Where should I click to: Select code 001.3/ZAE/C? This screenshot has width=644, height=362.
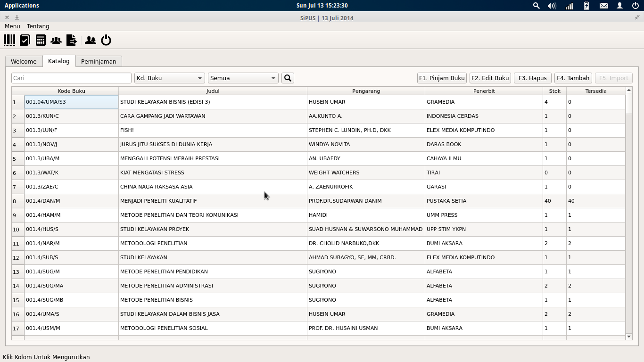(72, 187)
